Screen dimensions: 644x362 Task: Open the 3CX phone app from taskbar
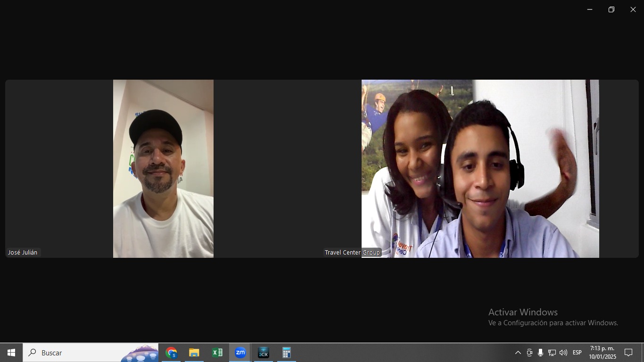tap(263, 353)
